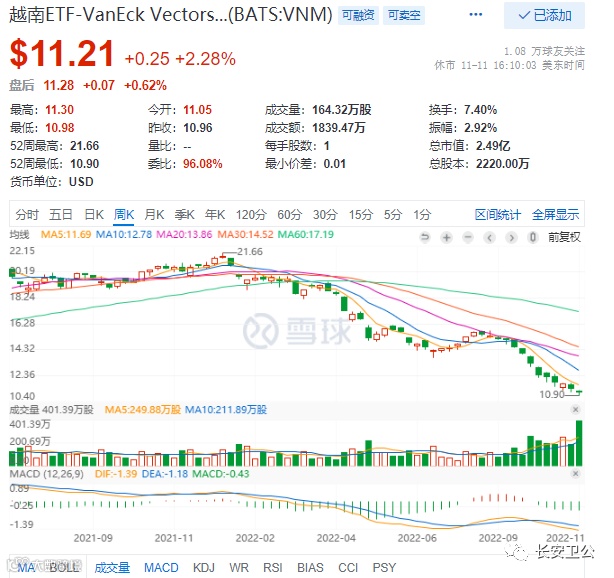Click the 2022-06 date axis label
This screenshot has height=578, width=614.
[x=417, y=538]
